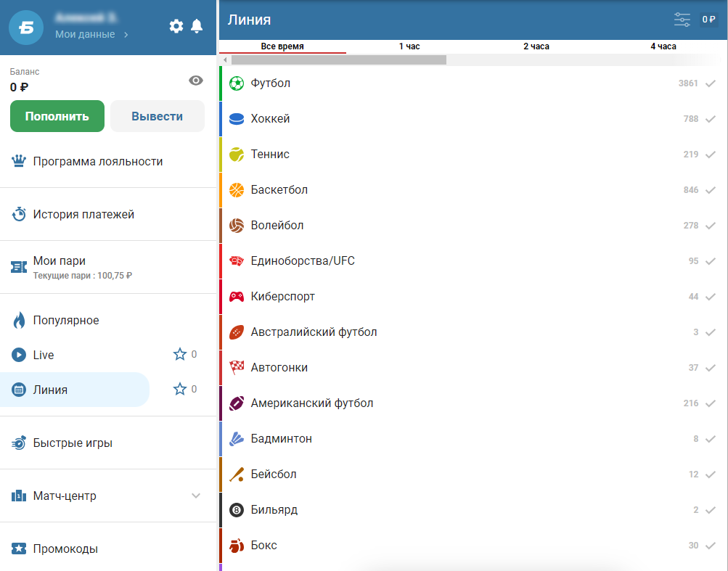
Task: Open notifications bell icon
Action: click(x=197, y=26)
